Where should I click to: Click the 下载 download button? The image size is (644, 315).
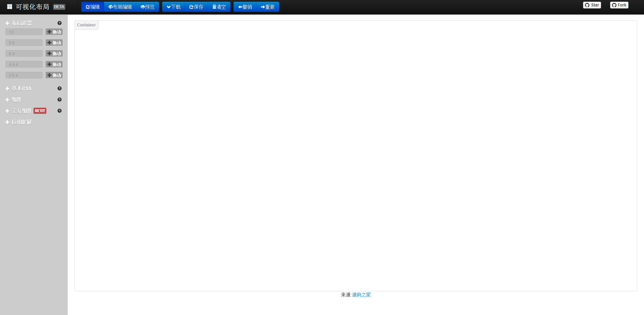174,7
